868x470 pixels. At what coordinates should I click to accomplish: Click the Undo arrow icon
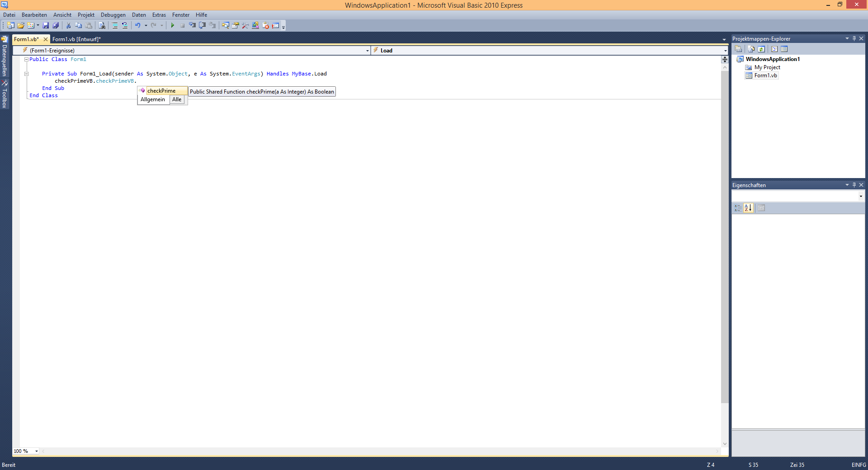(137, 25)
